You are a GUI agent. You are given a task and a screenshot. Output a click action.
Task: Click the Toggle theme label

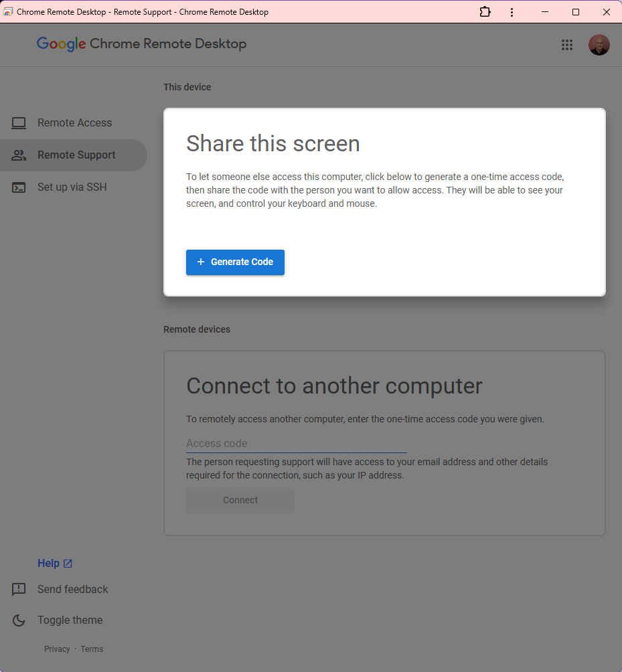(x=70, y=620)
